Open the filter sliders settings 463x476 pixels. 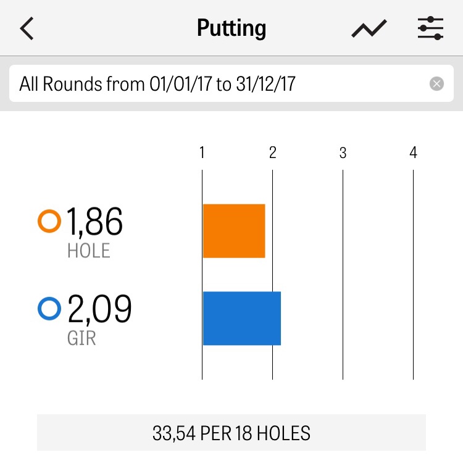point(430,29)
